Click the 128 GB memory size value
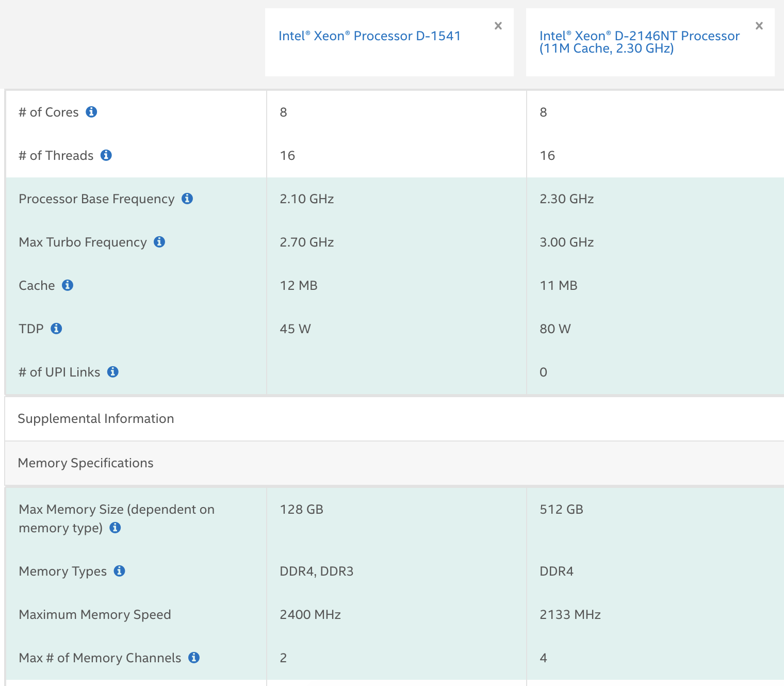 302,509
